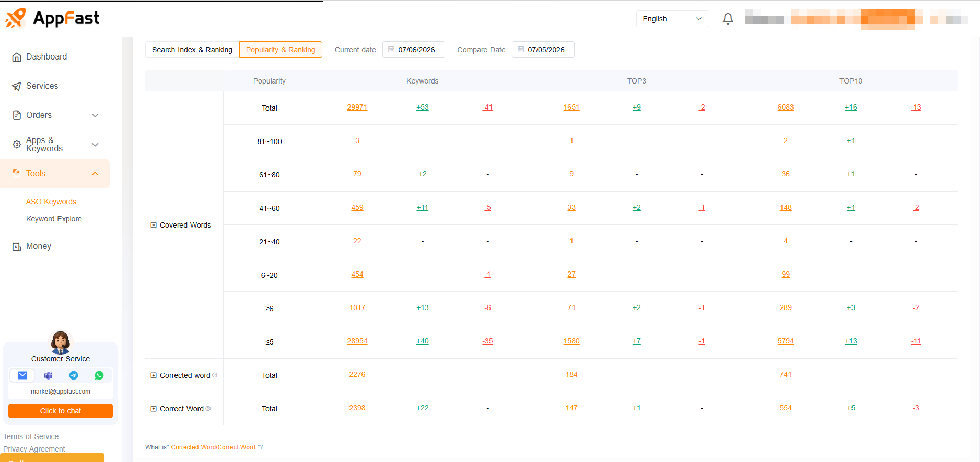Click the Click to chat button
The image size is (980, 462).
click(61, 411)
